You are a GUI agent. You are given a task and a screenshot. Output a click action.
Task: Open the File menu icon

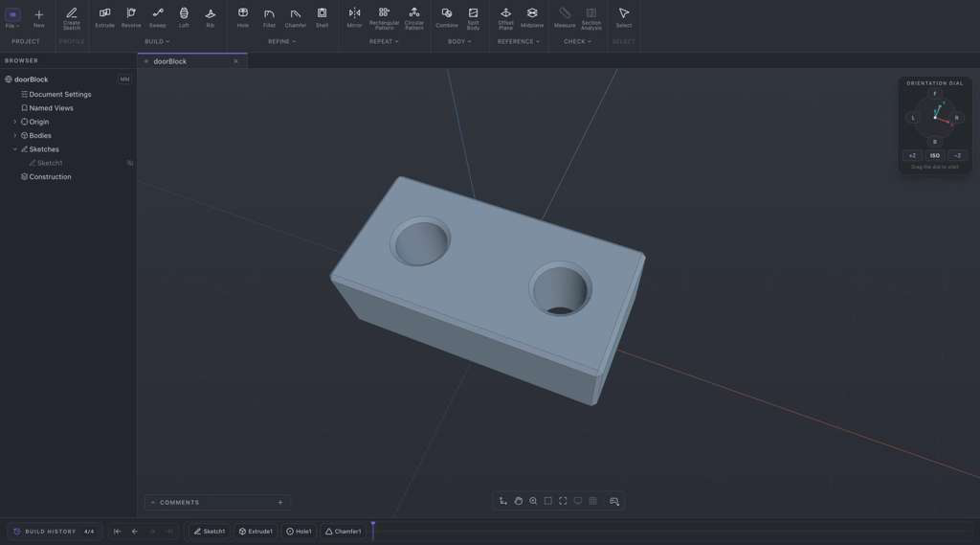coord(11,14)
